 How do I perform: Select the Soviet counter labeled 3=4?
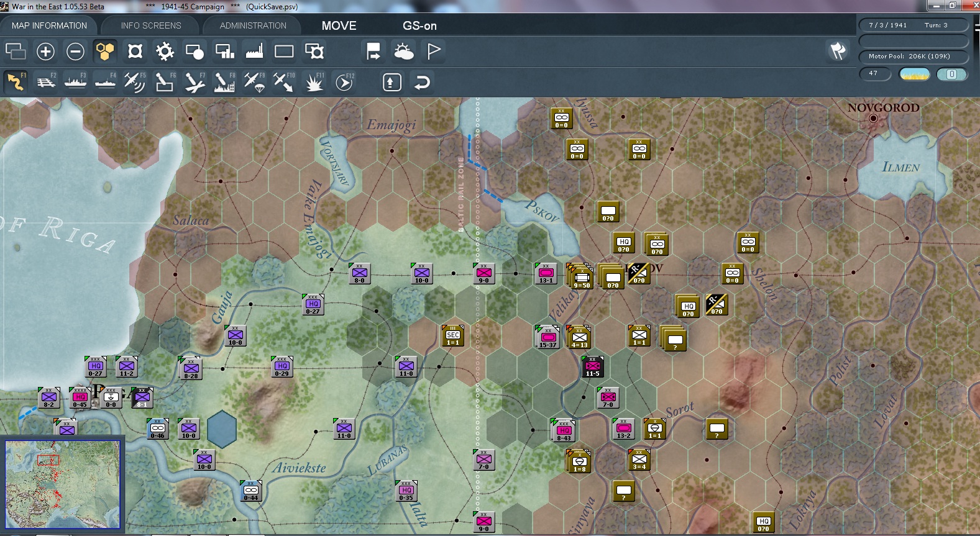(x=639, y=460)
